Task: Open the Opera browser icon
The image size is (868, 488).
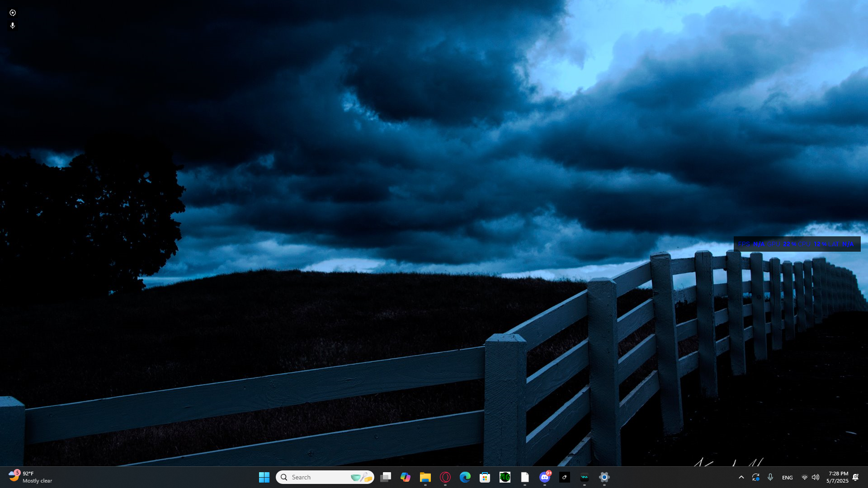Action: [445, 477]
